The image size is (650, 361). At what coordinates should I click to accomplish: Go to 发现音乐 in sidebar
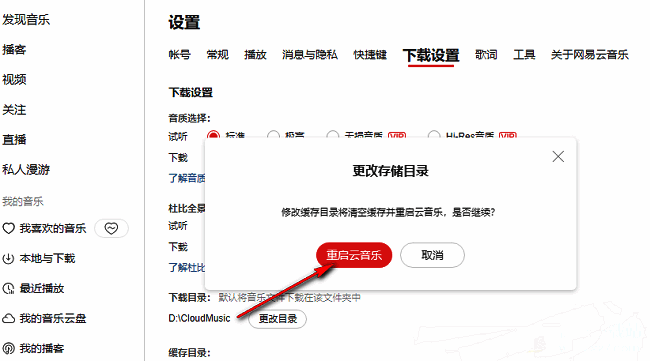tap(26, 19)
